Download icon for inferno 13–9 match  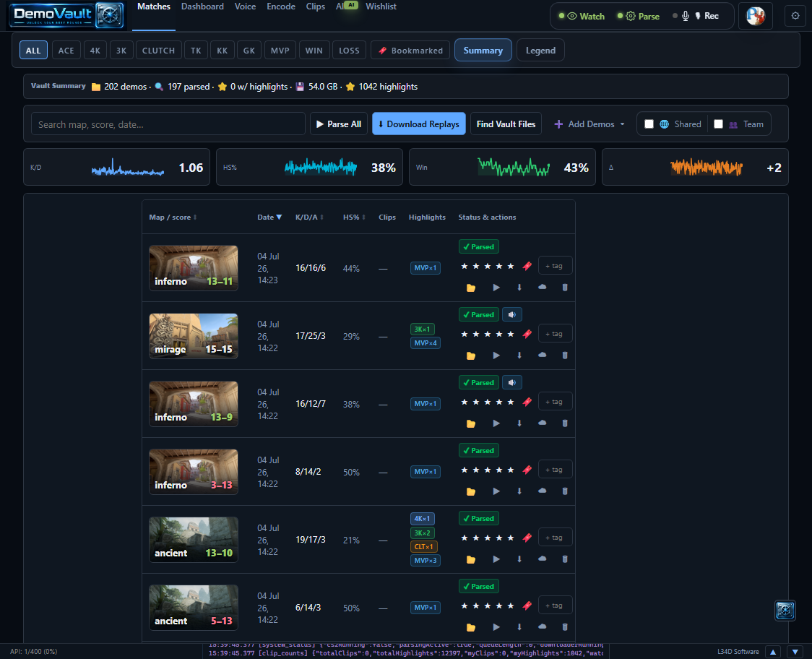[x=519, y=423]
